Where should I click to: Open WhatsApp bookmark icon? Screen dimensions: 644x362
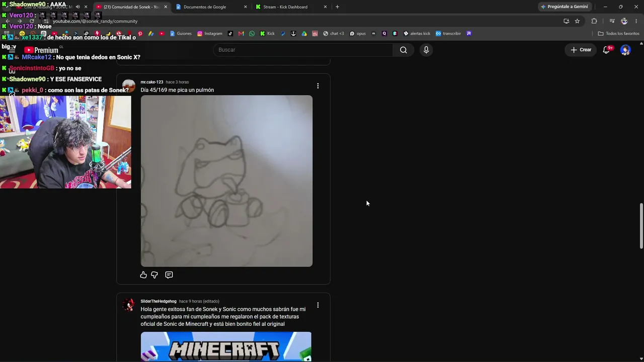[252, 34]
